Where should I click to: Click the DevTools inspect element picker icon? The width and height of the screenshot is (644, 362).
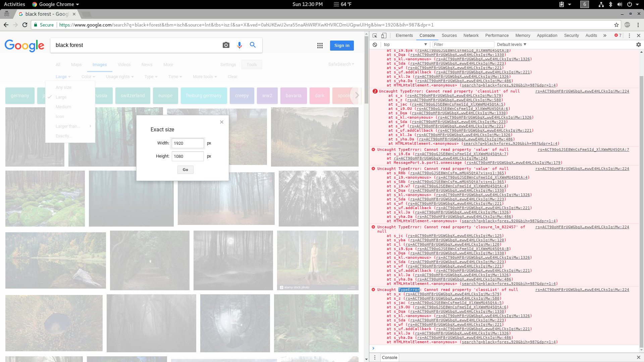[x=375, y=36]
